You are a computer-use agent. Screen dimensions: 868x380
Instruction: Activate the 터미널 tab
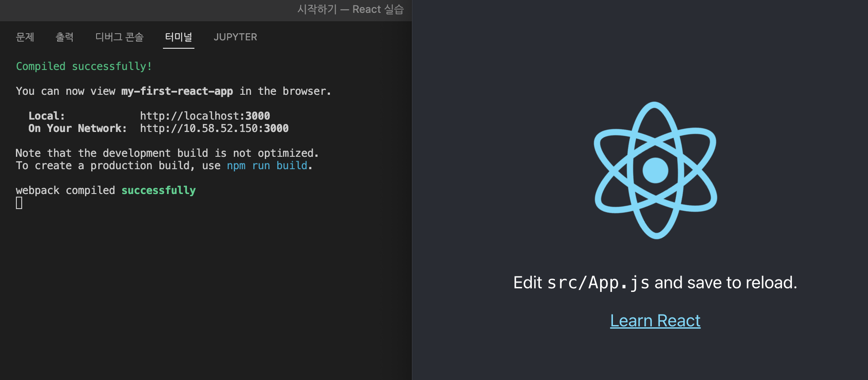click(178, 37)
